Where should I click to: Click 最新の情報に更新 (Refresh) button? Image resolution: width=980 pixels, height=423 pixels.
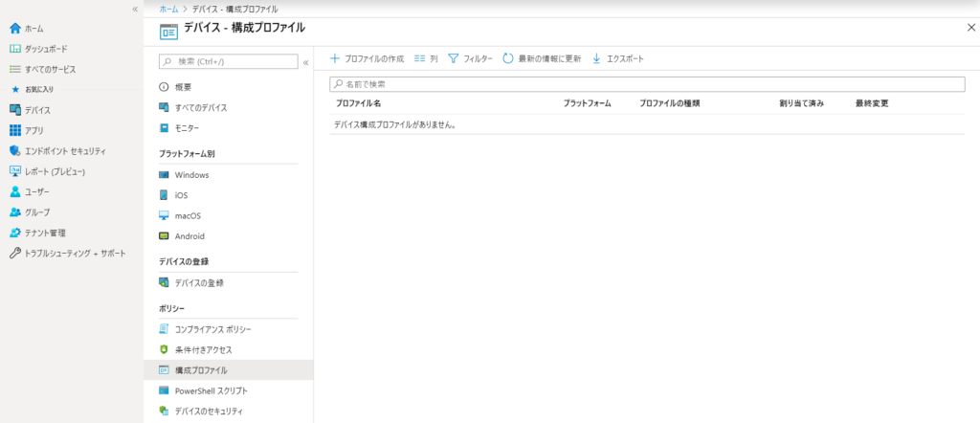pos(542,58)
